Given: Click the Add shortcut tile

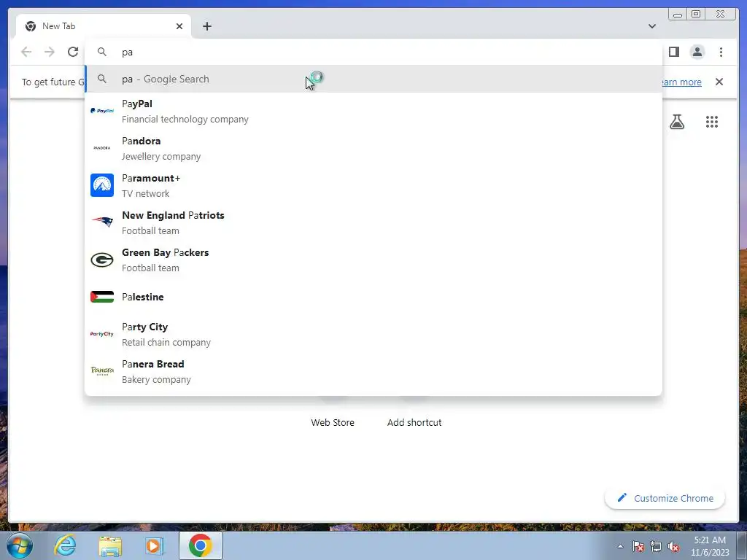Looking at the screenshot, I should pos(414,422).
